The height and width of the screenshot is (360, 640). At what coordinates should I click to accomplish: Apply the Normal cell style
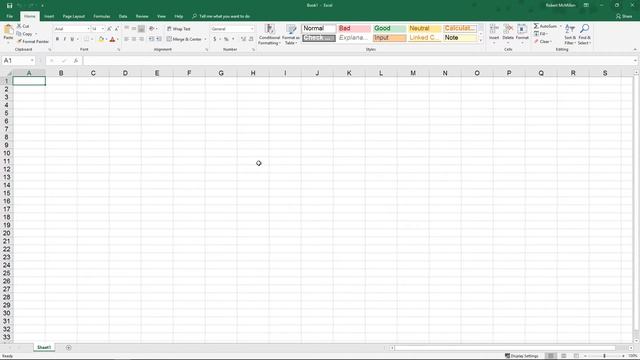(319, 28)
